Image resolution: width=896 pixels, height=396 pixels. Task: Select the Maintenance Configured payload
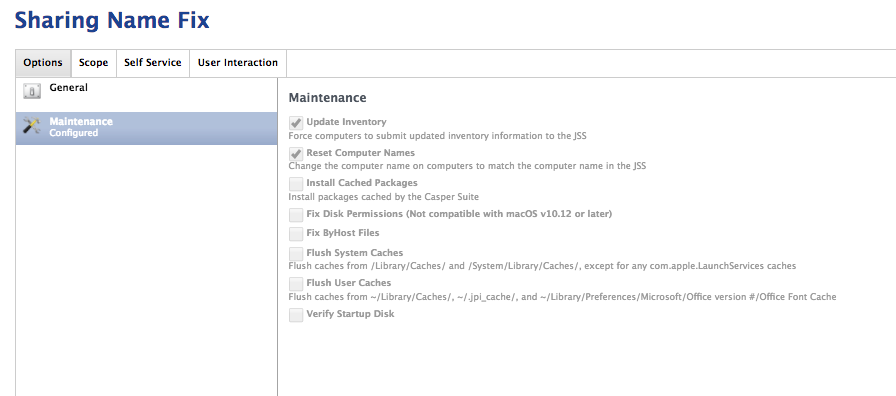coord(146,128)
